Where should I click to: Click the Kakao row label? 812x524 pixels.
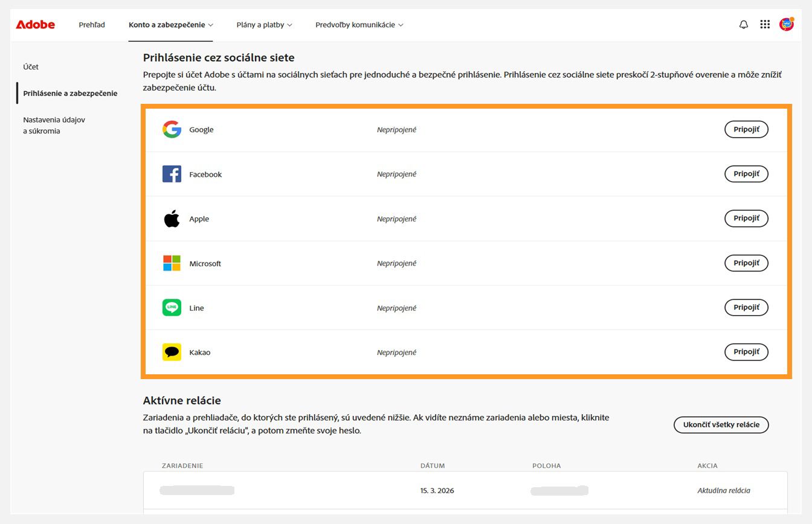click(x=199, y=353)
